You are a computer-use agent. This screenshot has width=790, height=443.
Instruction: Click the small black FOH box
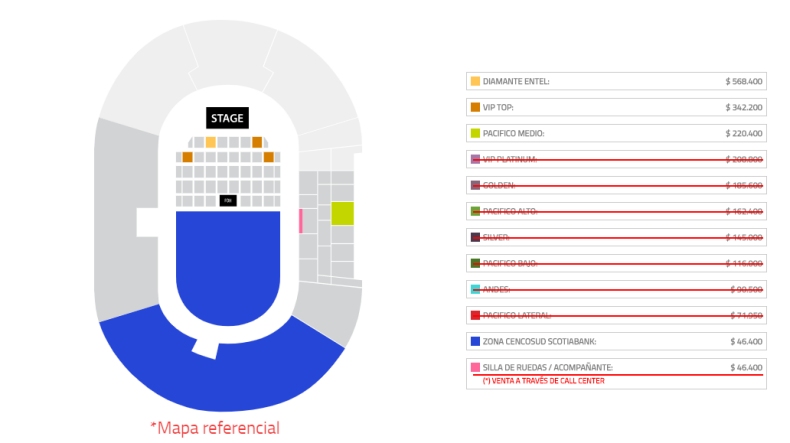pos(227,201)
